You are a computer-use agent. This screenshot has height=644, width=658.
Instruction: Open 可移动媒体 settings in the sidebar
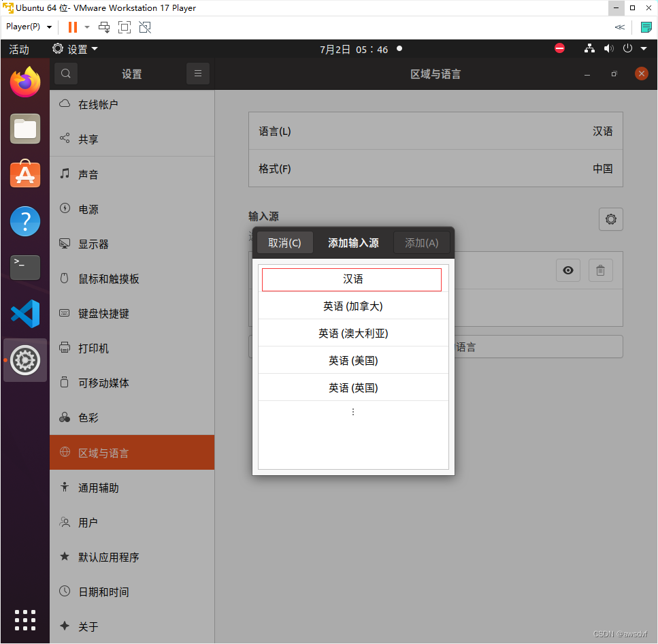tap(132, 383)
